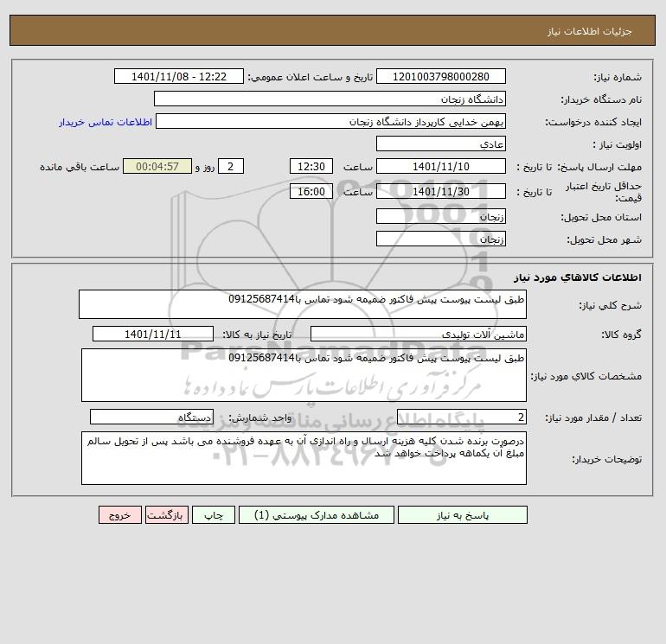Click the need date field 1401/11/11
Screen dimensions: 666x644
153,334
